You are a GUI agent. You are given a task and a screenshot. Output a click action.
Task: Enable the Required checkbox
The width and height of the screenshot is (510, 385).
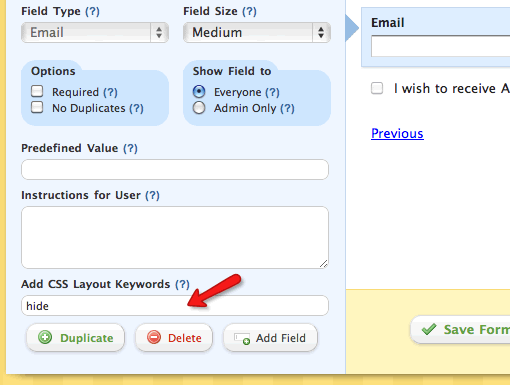pyautogui.click(x=37, y=91)
